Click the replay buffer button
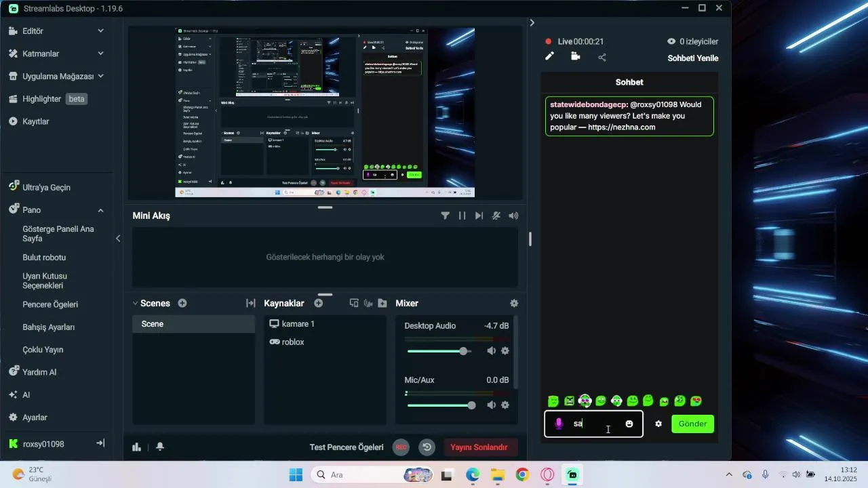This screenshot has height=488, width=868. point(427,447)
